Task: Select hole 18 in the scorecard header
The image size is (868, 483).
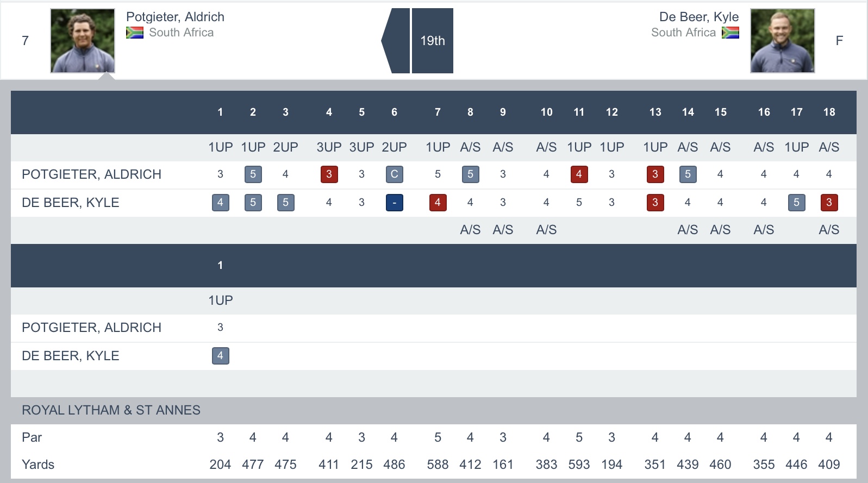Action: (x=829, y=112)
